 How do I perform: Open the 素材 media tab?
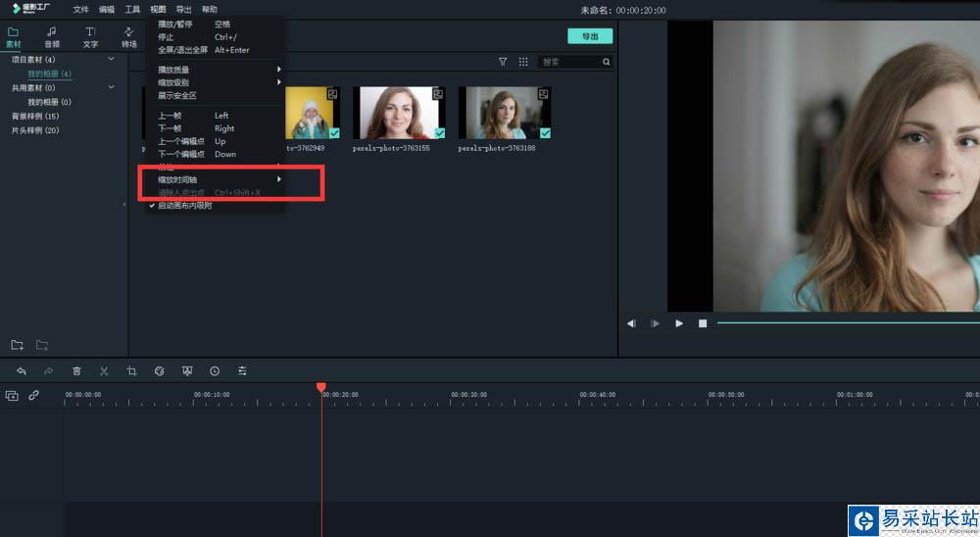(13, 37)
